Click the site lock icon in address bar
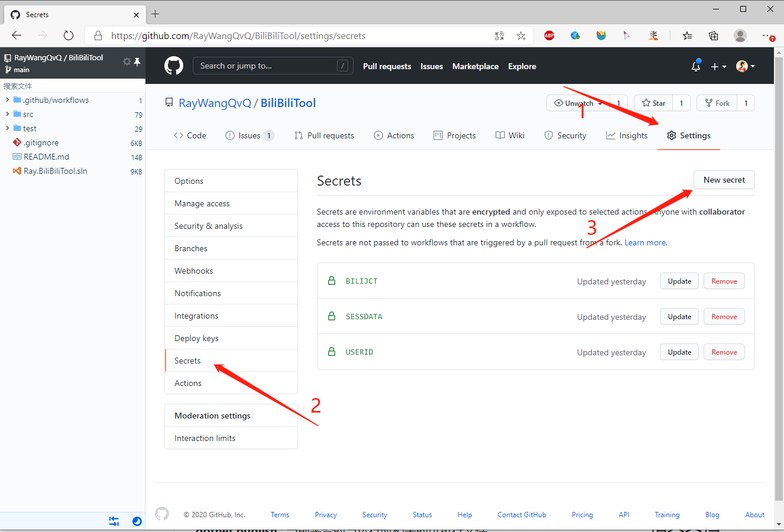The width and height of the screenshot is (784, 532). pyautogui.click(x=98, y=36)
